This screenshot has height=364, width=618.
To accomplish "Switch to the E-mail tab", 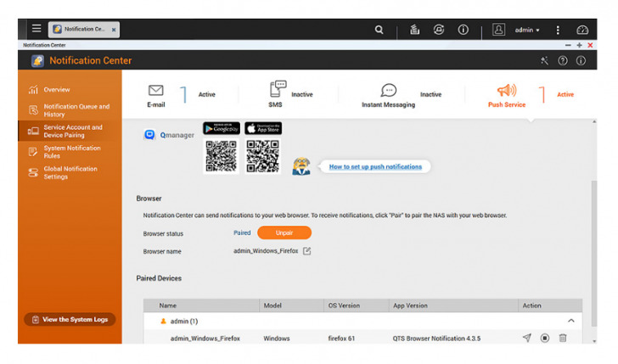I will pos(156,95).
